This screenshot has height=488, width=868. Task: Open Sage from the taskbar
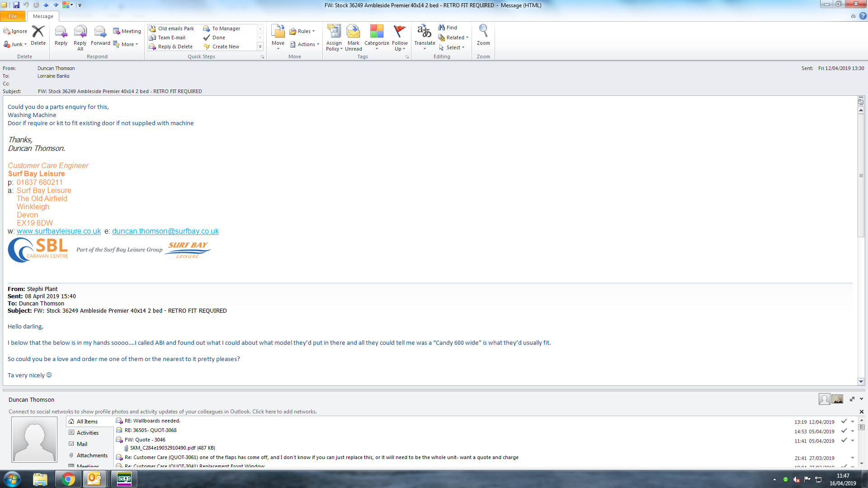click(124, 479)
